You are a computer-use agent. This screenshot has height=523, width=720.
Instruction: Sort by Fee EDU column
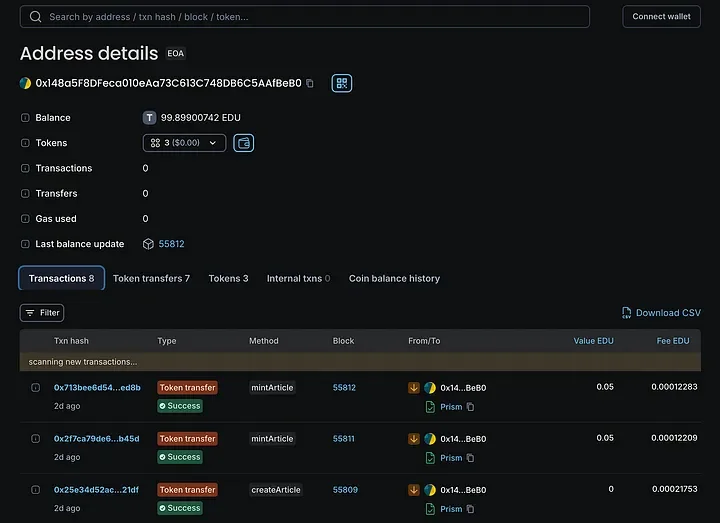tap(673, 341)
